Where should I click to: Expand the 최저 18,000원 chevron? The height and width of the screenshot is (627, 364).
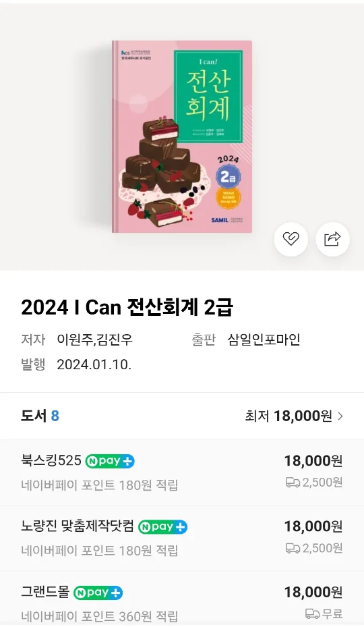340,416
